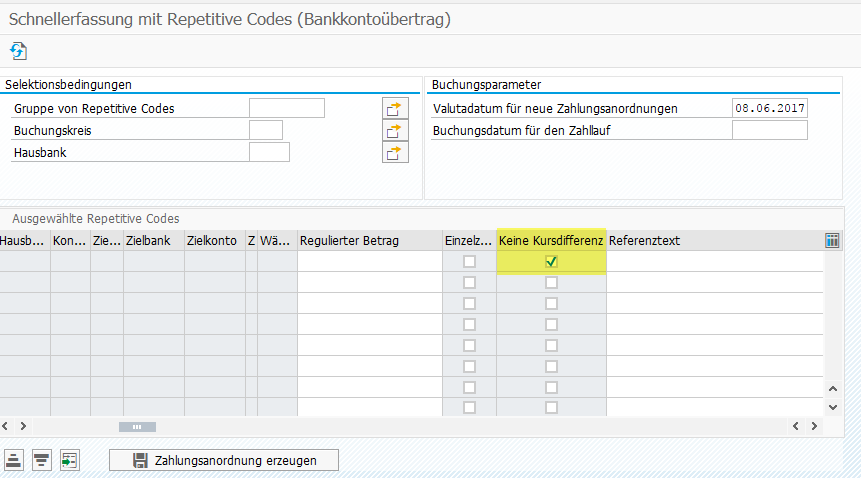861x478 pixels.
Task: Click the sort descending icon below table
Action: click(41, 460)
